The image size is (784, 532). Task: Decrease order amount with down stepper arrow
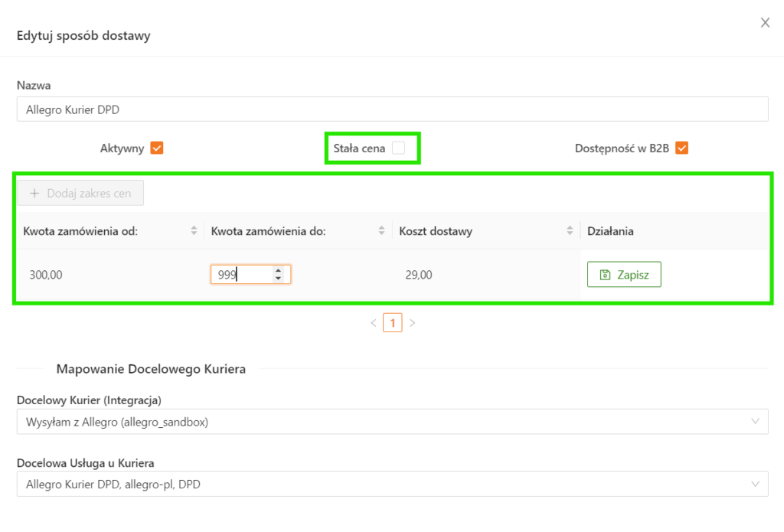[x=278, y=279]
